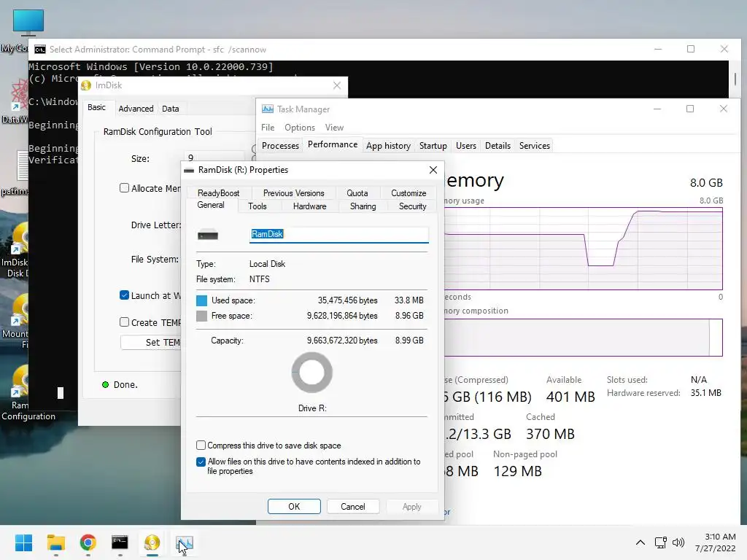Click OK in RamDisk Properties
The image size is (747, 560).
(x=294, y=507)
